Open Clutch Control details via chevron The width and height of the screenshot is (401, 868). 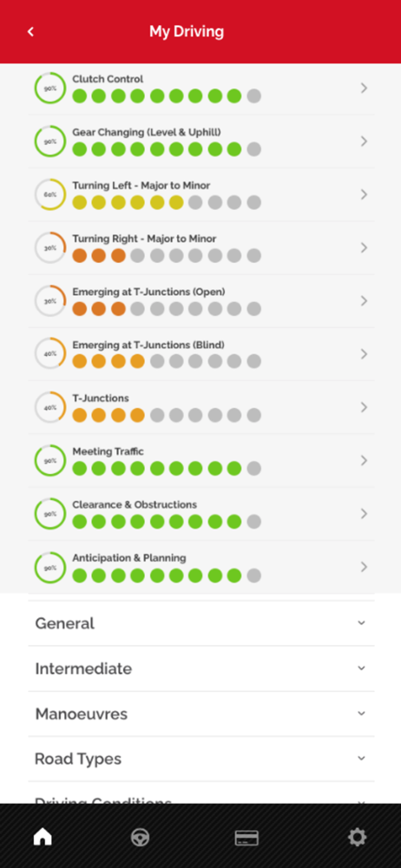364,88
